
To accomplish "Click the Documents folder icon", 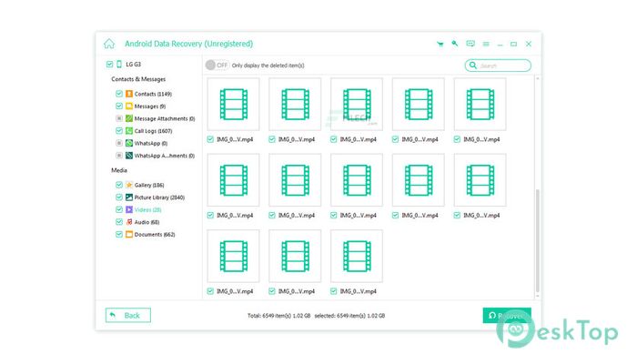I will pyautogui.click(x=129, y=235).
